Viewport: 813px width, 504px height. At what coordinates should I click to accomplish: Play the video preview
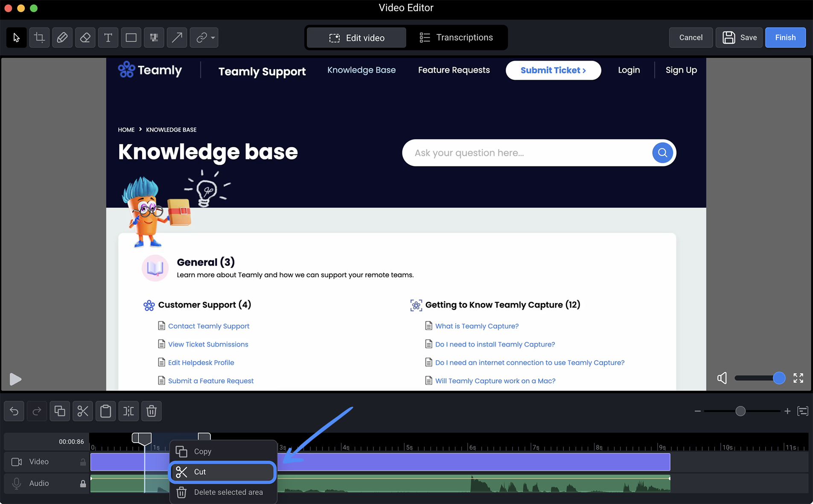click(15, 379)
